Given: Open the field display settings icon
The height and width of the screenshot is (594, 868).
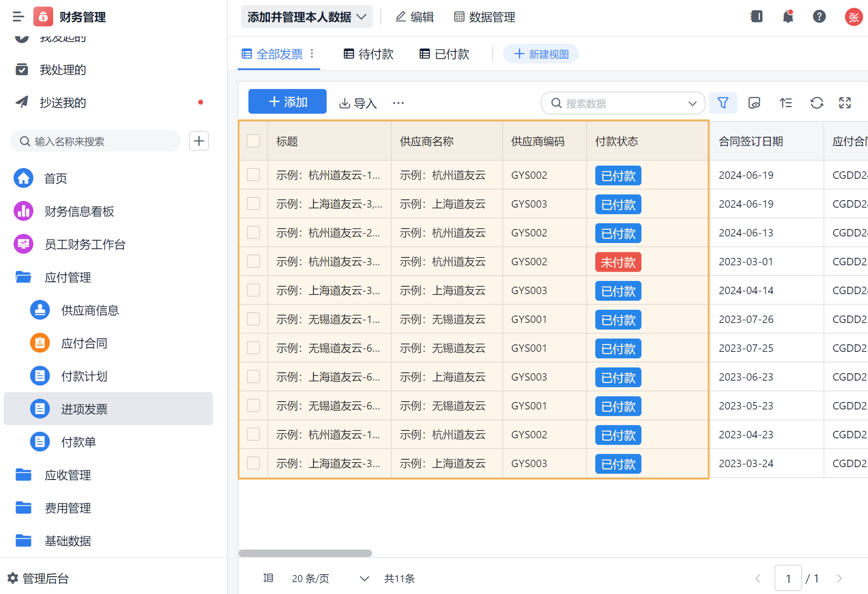Looking at the screenshot, I should click(754, 103).
